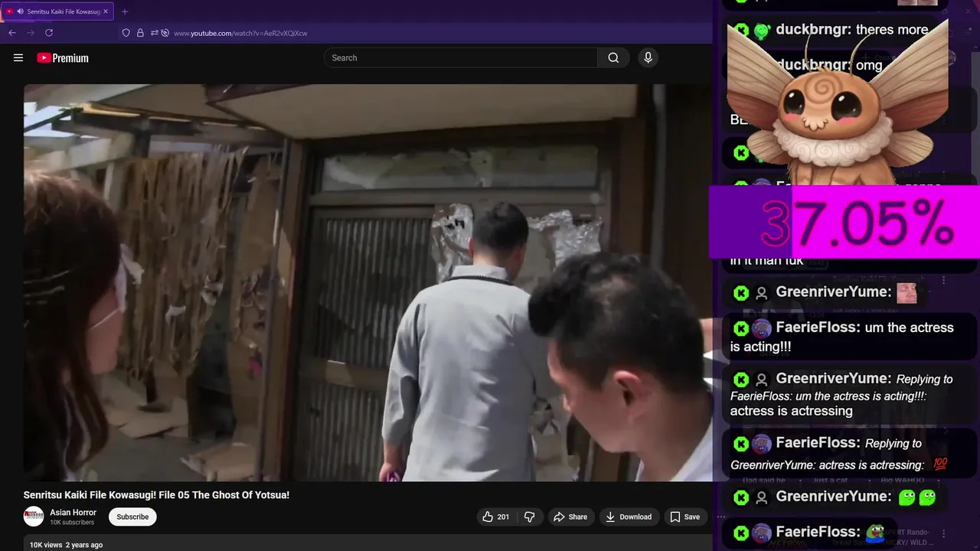
Task: Subscribe to Asian Horror channel
Action: tap(132, 517)
